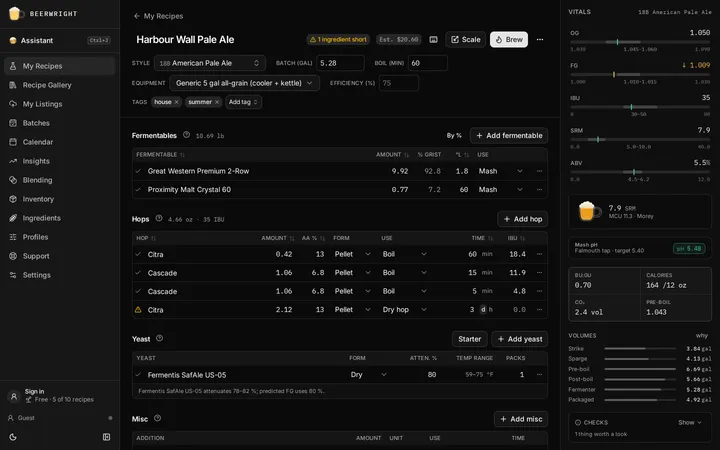
Task: Click the Add hop button
Action: (523, 219)
